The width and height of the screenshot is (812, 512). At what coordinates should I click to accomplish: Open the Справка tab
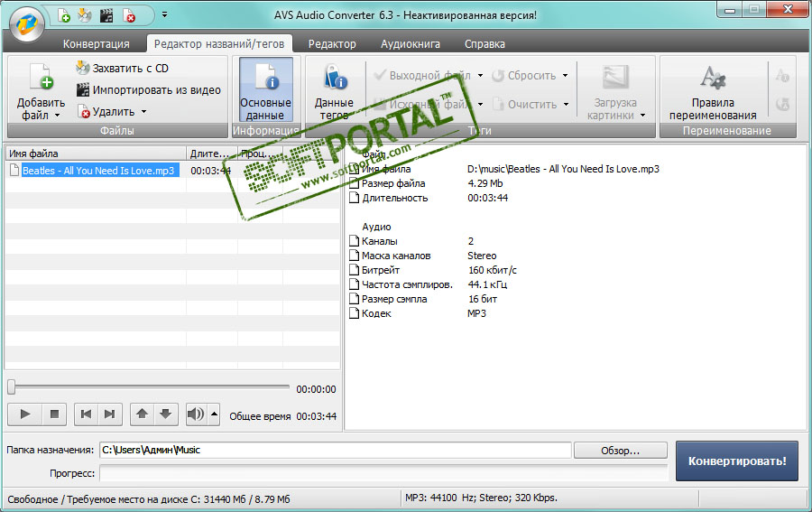click(x=484, y=44)
